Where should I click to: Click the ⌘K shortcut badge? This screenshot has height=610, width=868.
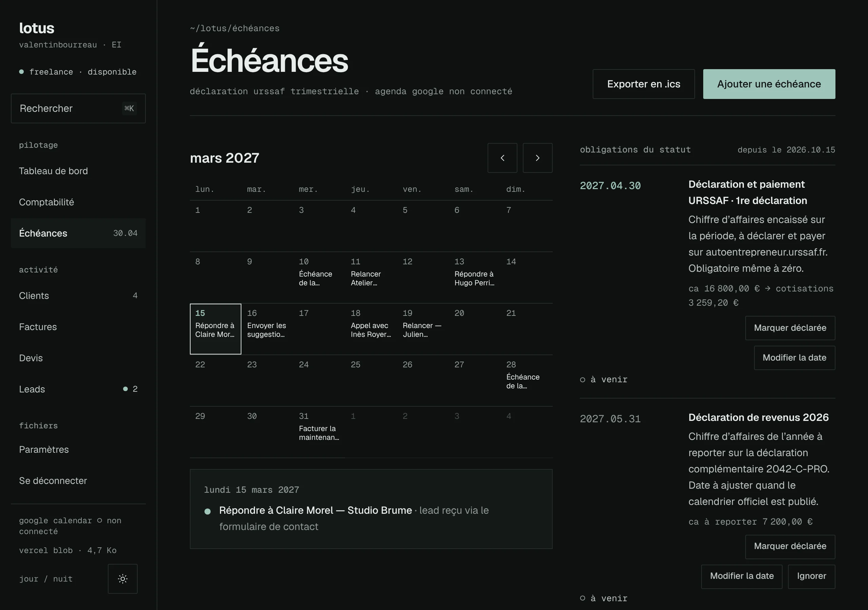[129, 108]
